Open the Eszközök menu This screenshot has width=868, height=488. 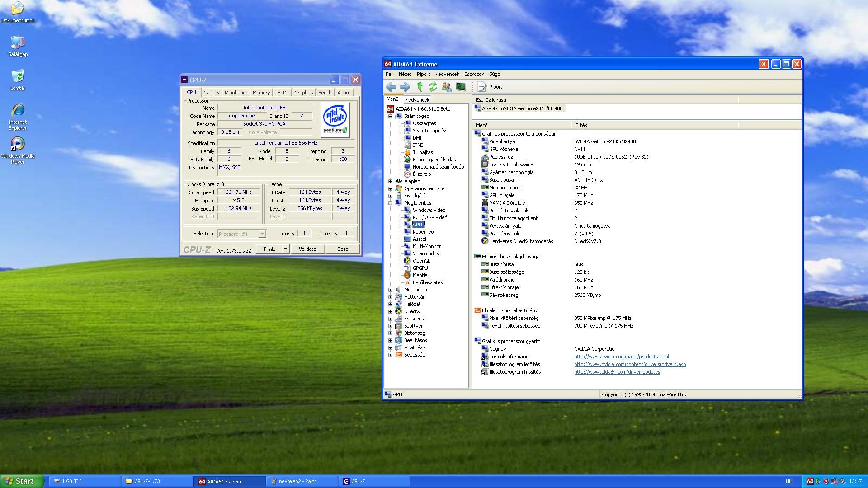point(474,74)
